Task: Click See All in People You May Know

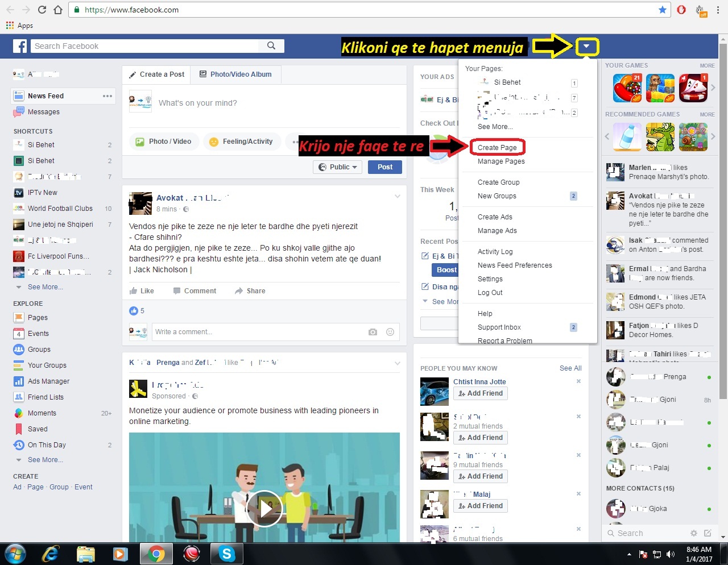Action: tap(570, 368)
